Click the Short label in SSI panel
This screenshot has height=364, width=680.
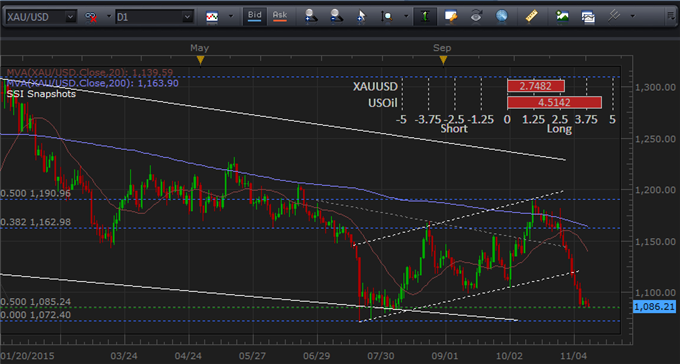pyautogui.click(x=454, y=129)
